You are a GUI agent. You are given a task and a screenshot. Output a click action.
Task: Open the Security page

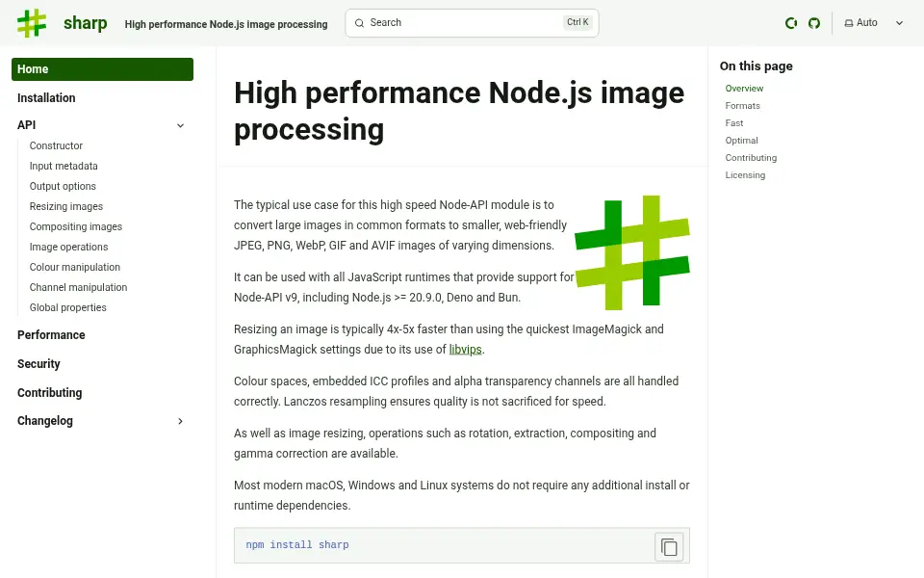38,364
